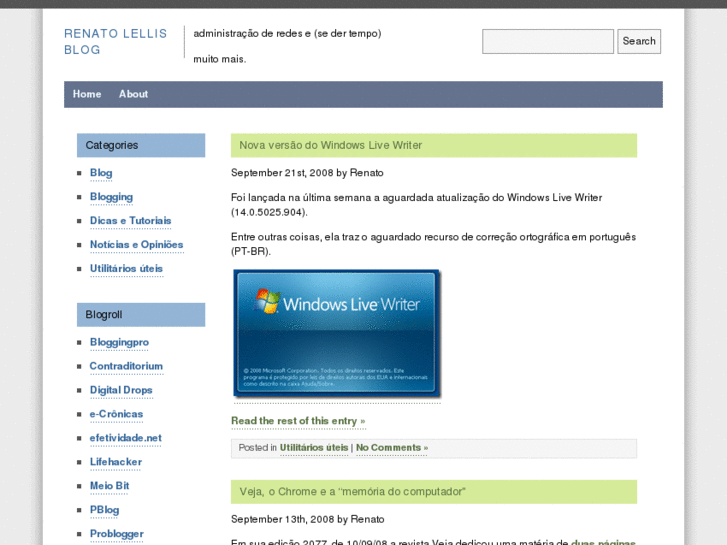
Task: Visit the Meio Bit blogroll link
Action: [x=109, y=486]
